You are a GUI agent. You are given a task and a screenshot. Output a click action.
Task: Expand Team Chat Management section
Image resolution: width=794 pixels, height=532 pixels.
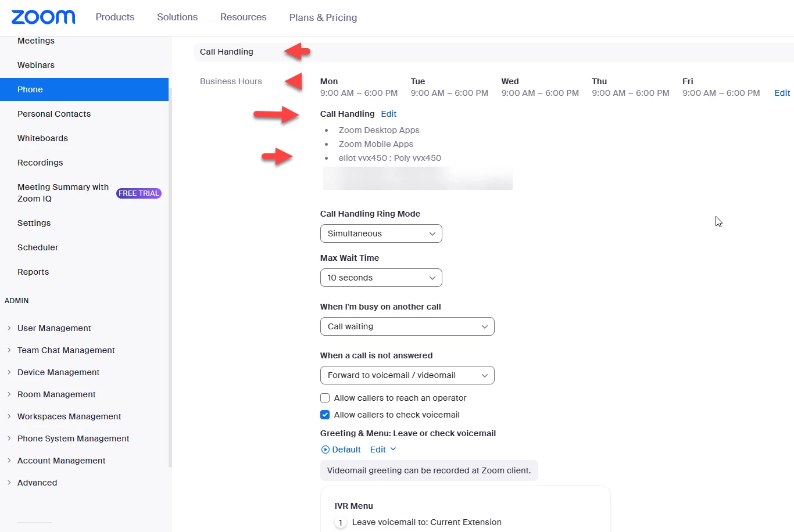[66, 350]
